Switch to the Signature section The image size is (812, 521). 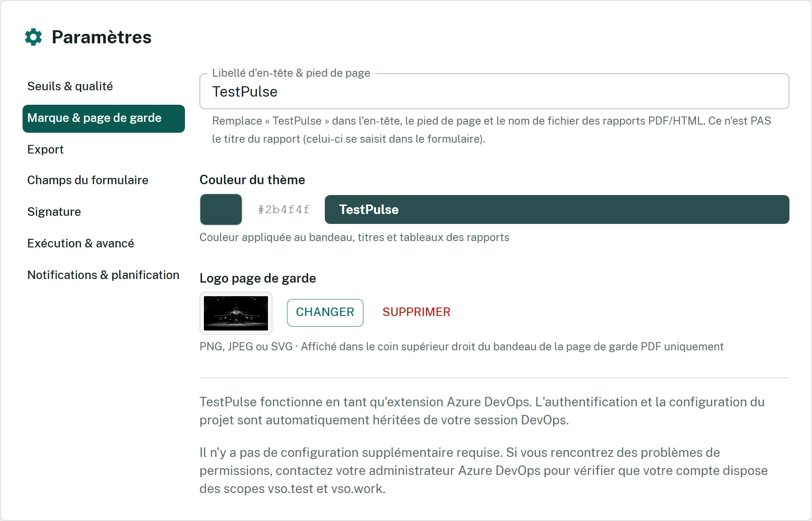104,212
